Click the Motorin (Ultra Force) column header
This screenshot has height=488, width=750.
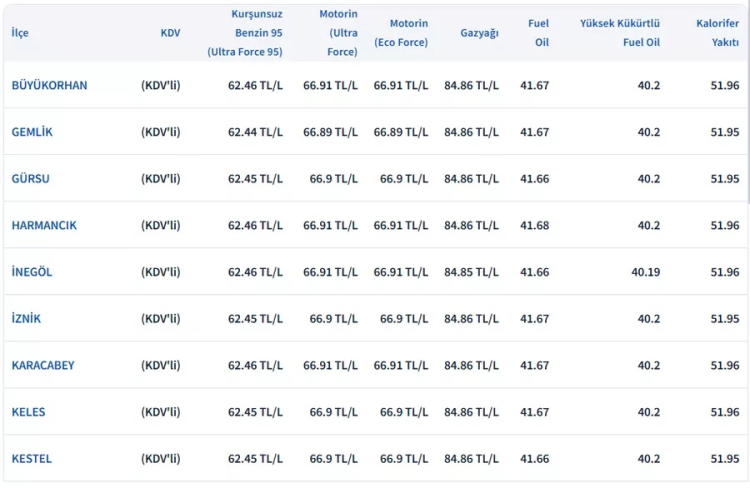338,33
